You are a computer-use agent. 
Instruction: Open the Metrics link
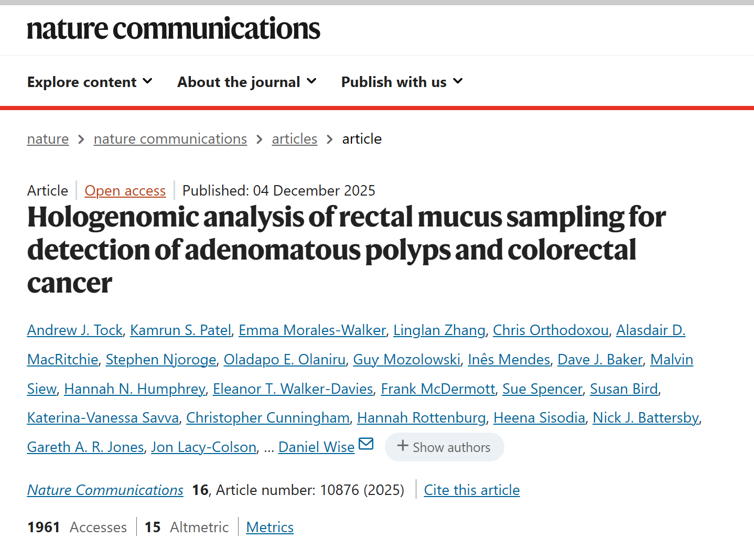click(270, 527)
